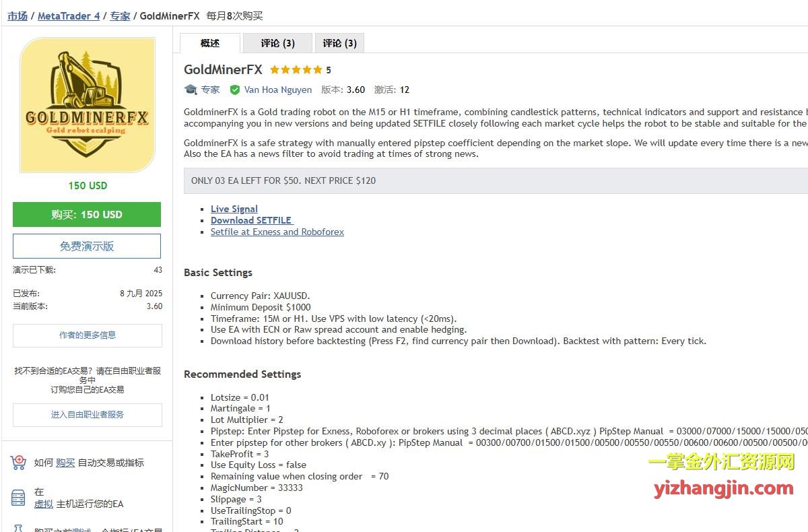Open Setfile at Exness and Roboforex link

[x=277, y=232]
